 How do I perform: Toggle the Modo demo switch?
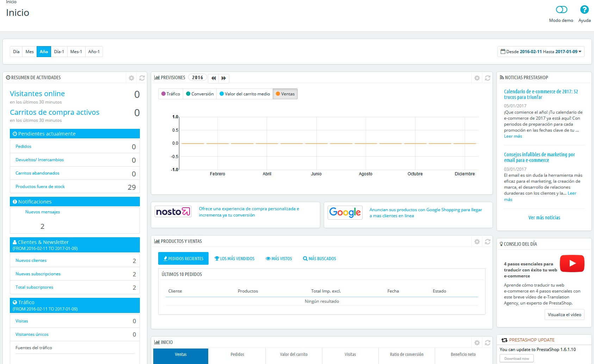pyautogui.click(x=561, y=10)
